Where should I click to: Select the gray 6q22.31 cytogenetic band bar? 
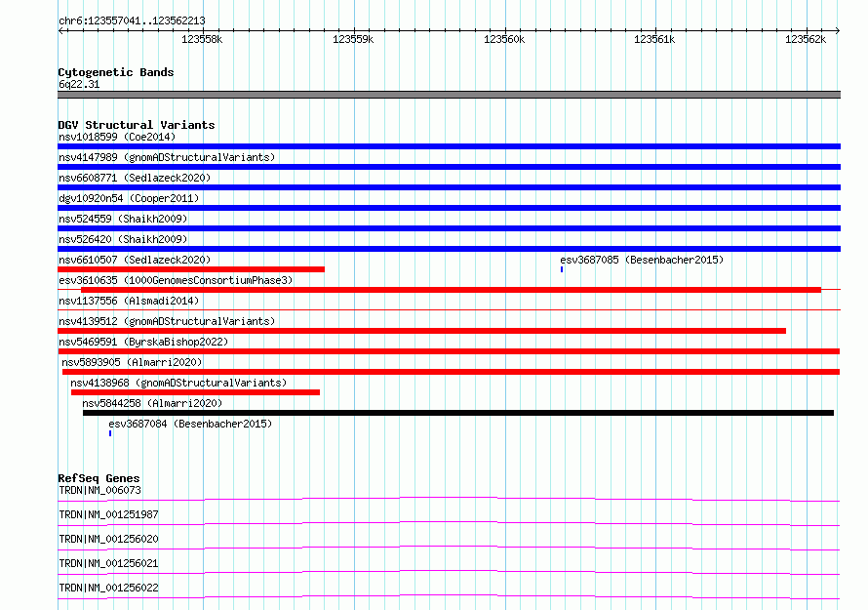point(449,95)
